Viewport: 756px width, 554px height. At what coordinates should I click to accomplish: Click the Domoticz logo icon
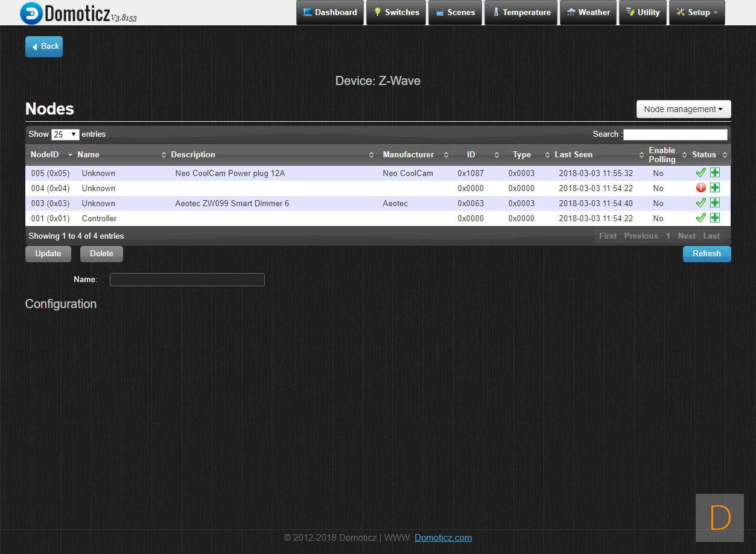click(31, 13)
